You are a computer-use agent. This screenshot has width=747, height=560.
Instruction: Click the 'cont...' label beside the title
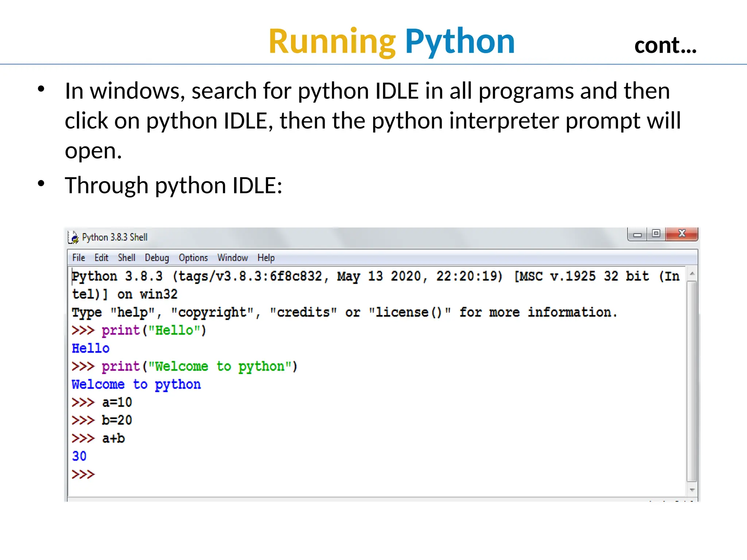[666, 46]
